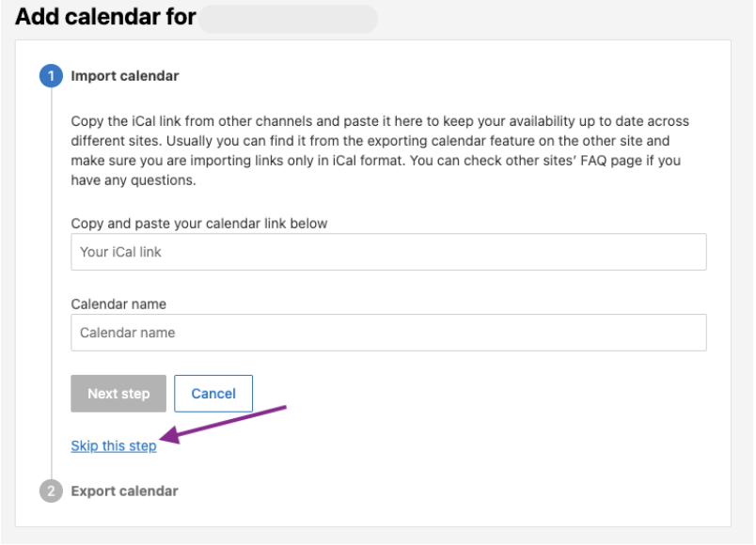Focus the Your iCal link field
Screen dimensions: 756x545
(x=388, y=253)
